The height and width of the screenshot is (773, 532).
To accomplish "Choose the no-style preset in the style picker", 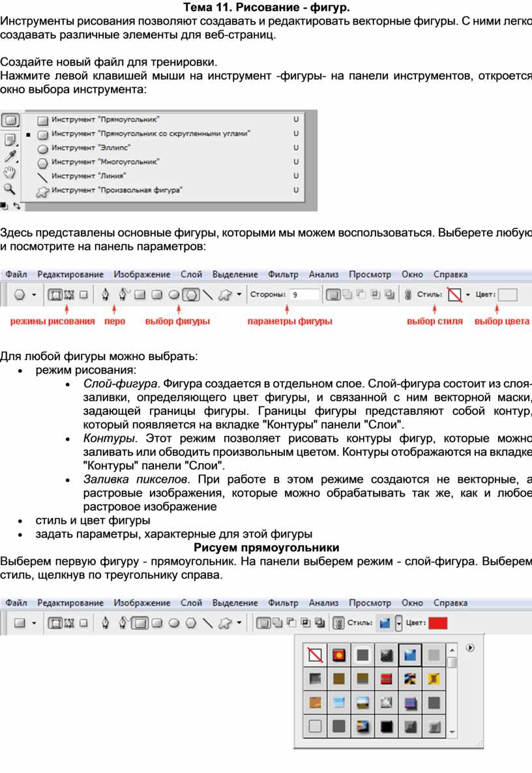I will click(x=315, y=655).
